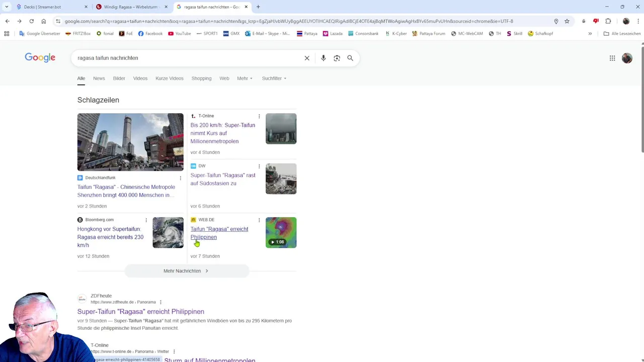Open WEB.DE Taifun erreicht Philippinen headline
This screenshot has width=644, height=362.
(219, 233)
